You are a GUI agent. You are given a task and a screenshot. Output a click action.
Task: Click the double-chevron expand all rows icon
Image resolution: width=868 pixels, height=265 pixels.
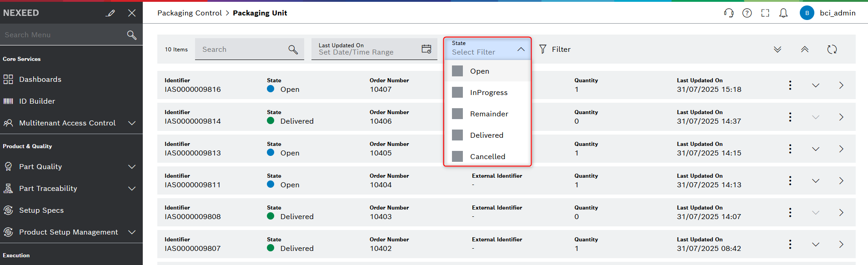pyautogui.click(x=777, y=50)
